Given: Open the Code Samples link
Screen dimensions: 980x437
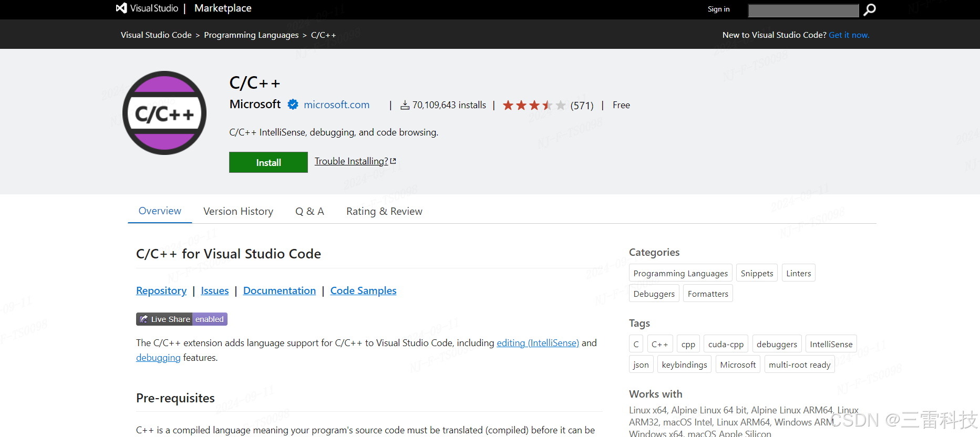Looking at the screenshot, I should click(x=363, y=290).
